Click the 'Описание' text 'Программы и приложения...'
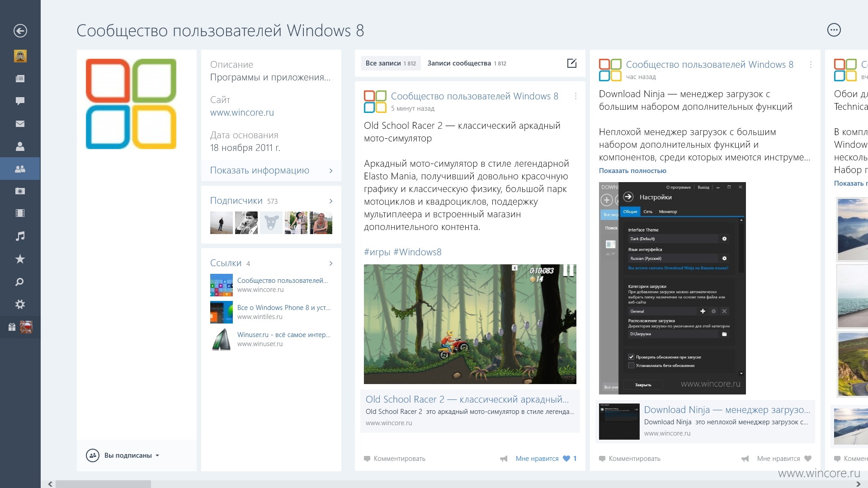The image size is (868, 488). click(x=270, y=77)
